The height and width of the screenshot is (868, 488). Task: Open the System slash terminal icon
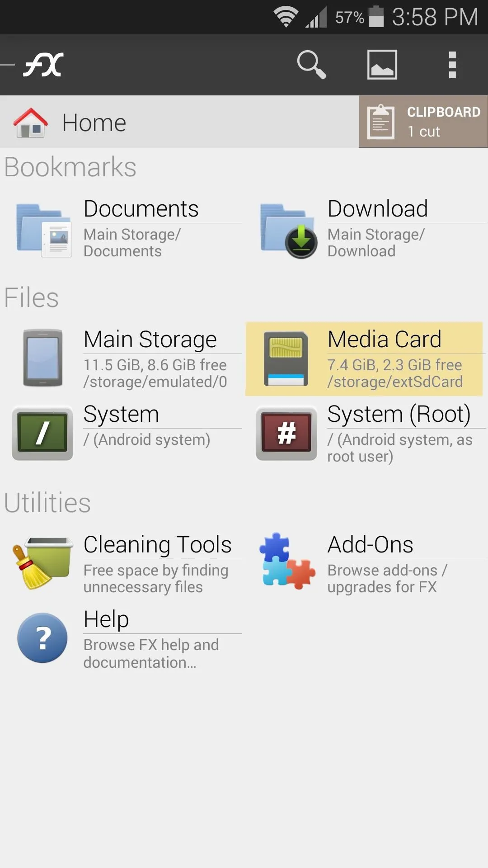pyautogui.click(x=42, y=433)
